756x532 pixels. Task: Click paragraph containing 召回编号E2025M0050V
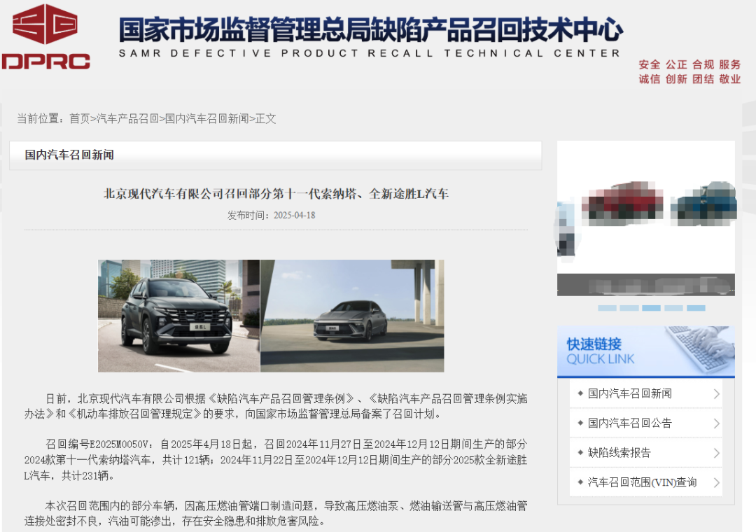[276, 460]
